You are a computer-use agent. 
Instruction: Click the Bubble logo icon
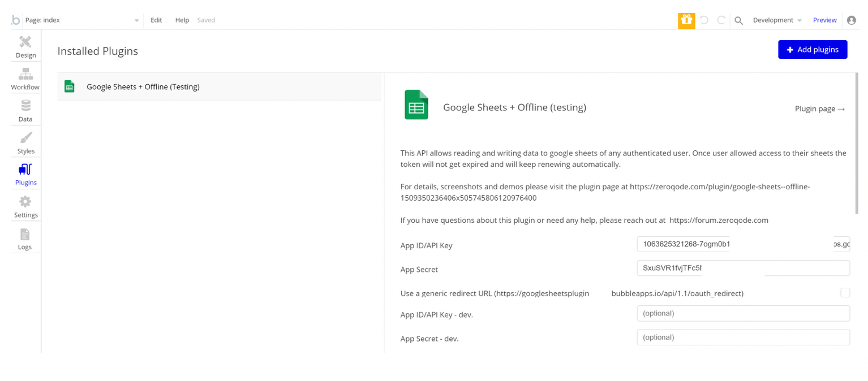[15, 20]
